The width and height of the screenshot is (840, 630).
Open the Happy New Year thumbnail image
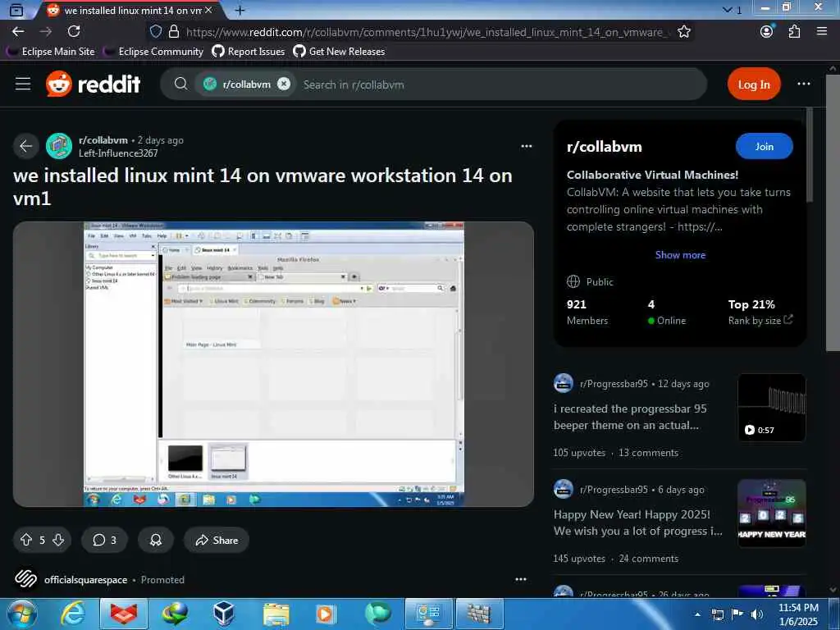[771, 514]
